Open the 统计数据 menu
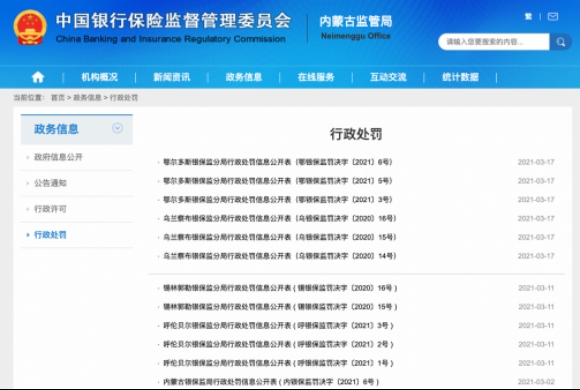This screenshot has width=580, height=390. coord(461,77)
